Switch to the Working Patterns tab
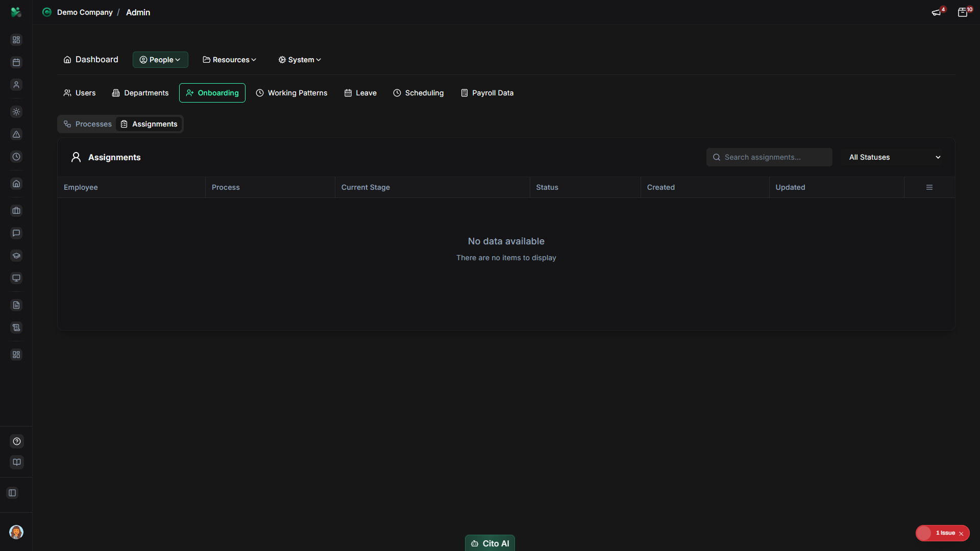 point(291,93)
